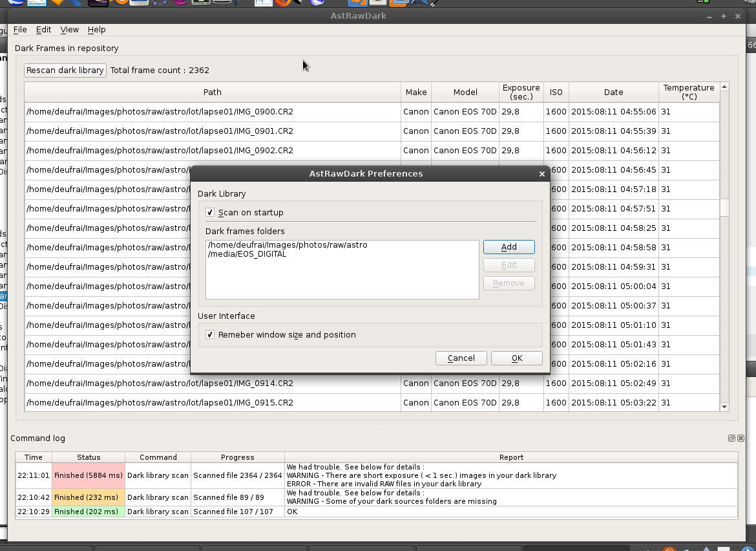Disable remember window size and position
Image resolution: width=756 pixels, height=551 pixels.
(x=210, y=334)
